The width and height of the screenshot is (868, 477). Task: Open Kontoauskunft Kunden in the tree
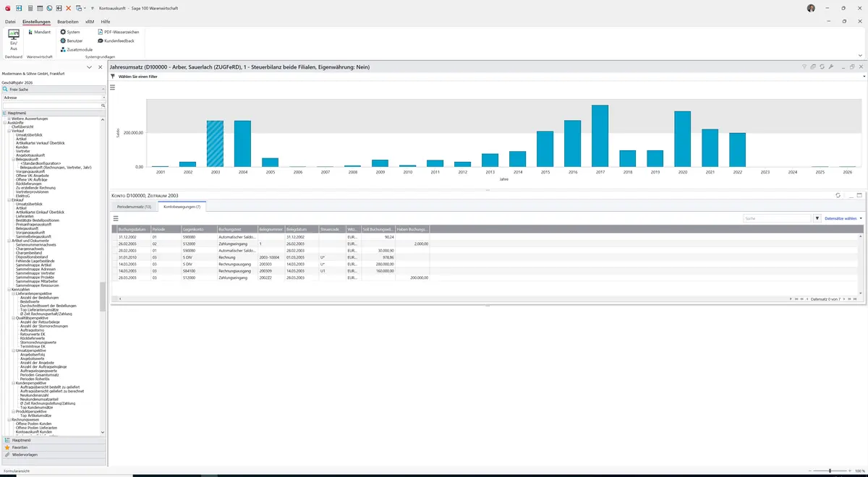35,431
